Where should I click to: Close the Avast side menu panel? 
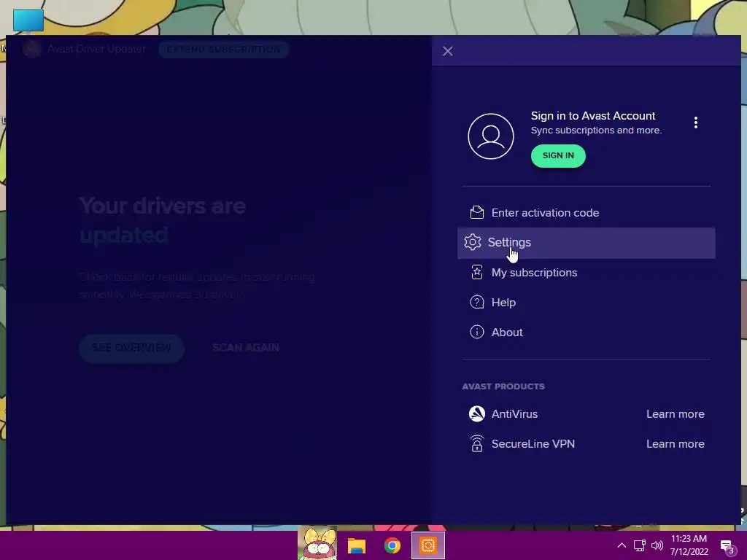pyautogui.click(x=447, y=51)
